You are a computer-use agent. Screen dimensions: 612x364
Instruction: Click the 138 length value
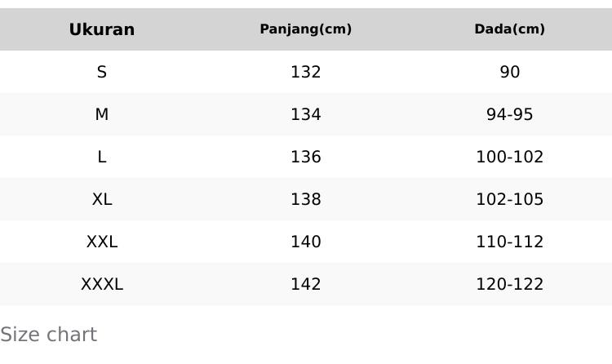pos(306,199)
